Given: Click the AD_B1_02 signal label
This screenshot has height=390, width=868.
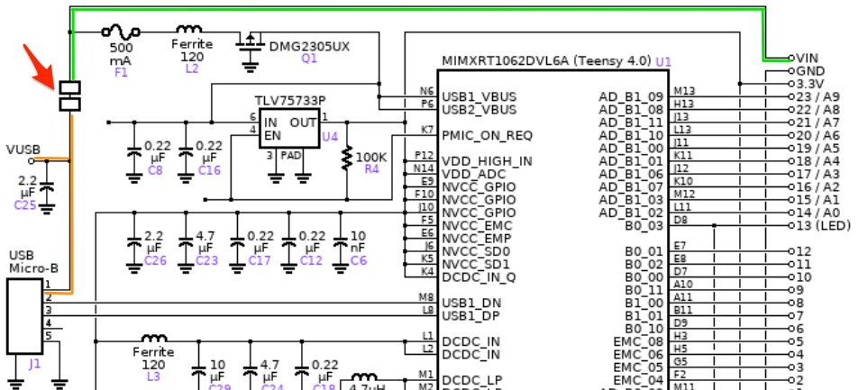Looking at the screenshot, I should click(x=631, y=213).
